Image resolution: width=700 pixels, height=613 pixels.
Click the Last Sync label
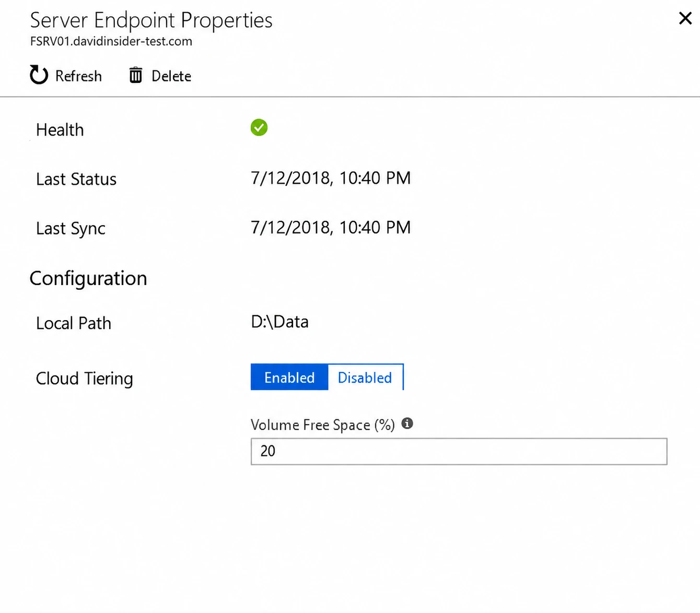pos(71,229)
